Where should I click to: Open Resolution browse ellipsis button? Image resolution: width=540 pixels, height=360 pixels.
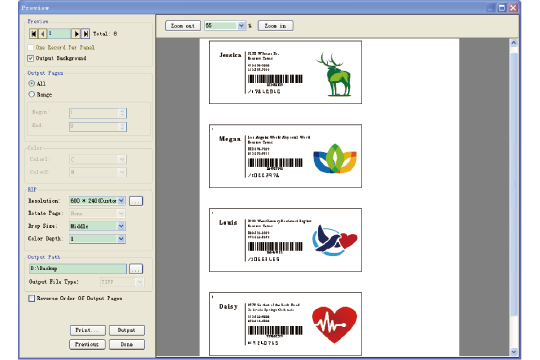pos(136,201)
